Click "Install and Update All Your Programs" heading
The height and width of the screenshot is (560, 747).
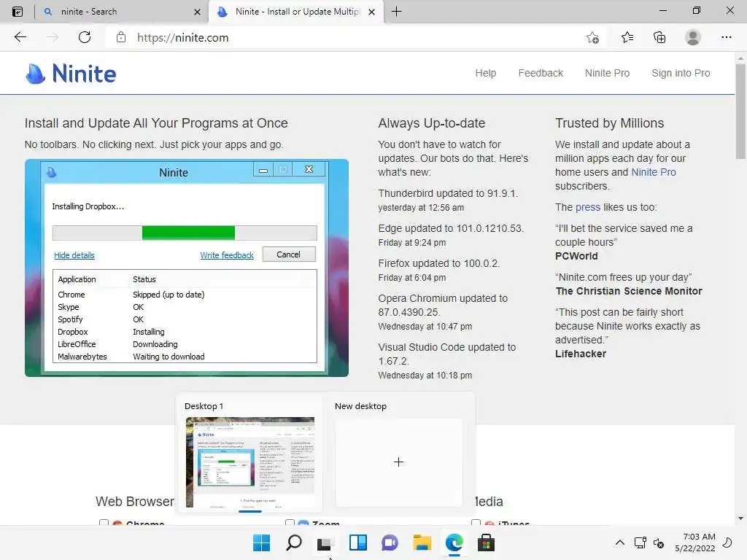click(156, 122)
